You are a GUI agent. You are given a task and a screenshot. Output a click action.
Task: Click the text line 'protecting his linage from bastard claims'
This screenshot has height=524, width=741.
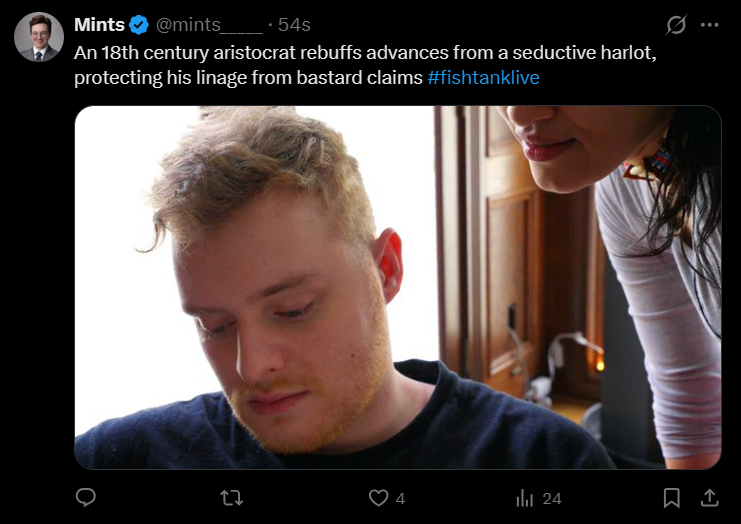point(248,77)
